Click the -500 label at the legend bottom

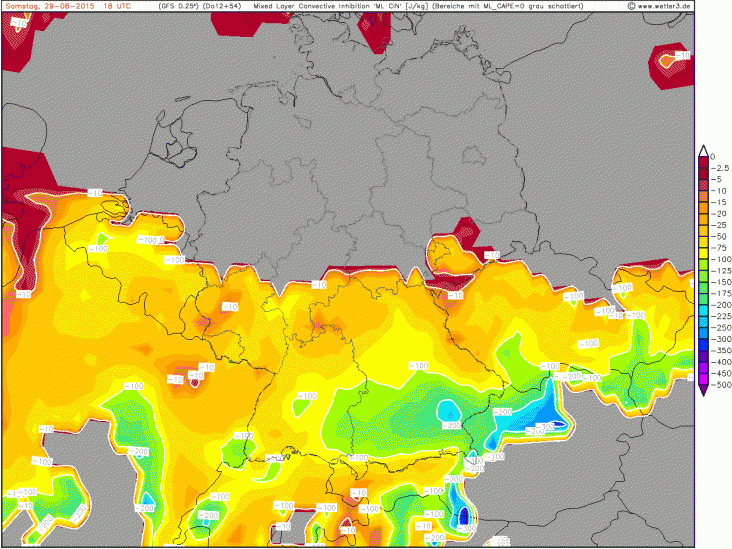719,384
